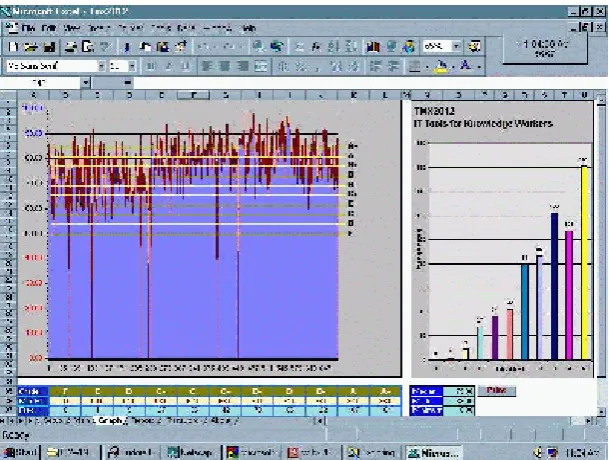
Task: Click the Undo arrow icon
Action: point(204,47)
